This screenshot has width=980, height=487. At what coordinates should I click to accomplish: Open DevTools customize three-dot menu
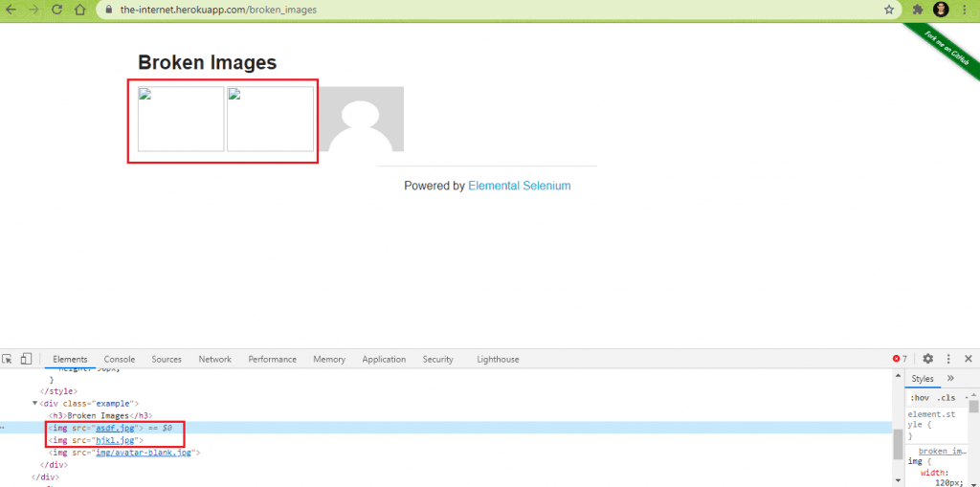click(948, 359)
